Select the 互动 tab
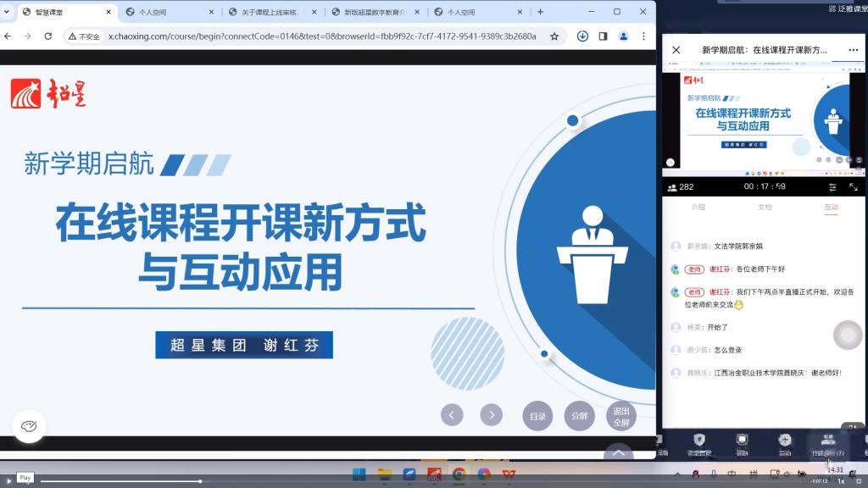 click(x=831, y=208)
